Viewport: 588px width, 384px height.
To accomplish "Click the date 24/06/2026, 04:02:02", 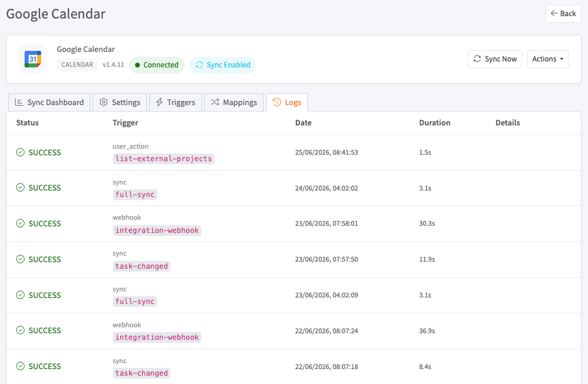I will [x=327, y=188].
